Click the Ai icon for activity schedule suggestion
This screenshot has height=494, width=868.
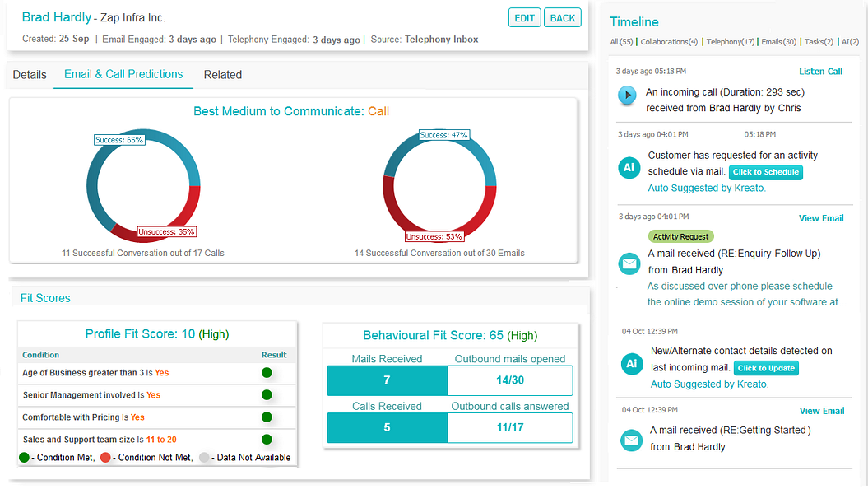click(x=629, y=167)
